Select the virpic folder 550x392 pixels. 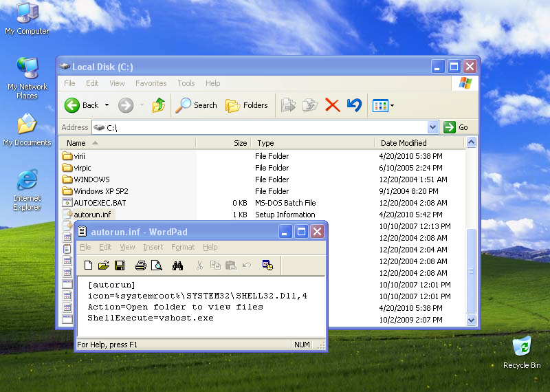[x=76, y=168]
